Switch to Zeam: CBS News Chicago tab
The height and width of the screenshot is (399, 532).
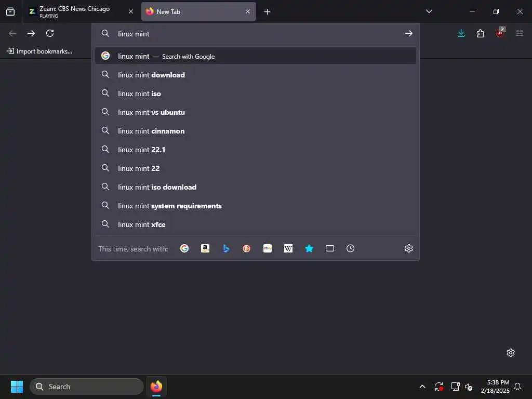(x=82, y=11)
